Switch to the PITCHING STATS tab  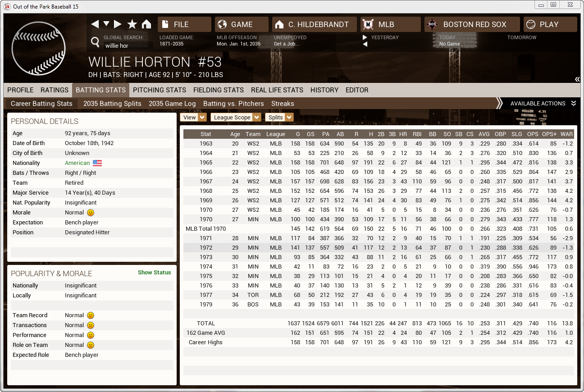click(160, 90)
